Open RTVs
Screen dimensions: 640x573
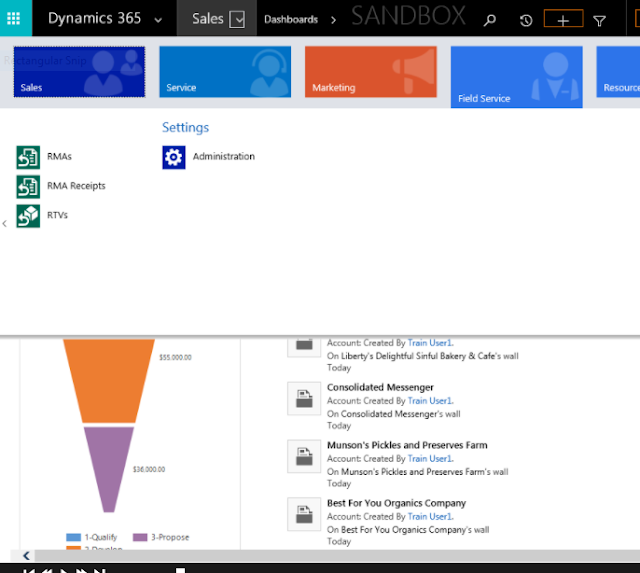[57, 215]
